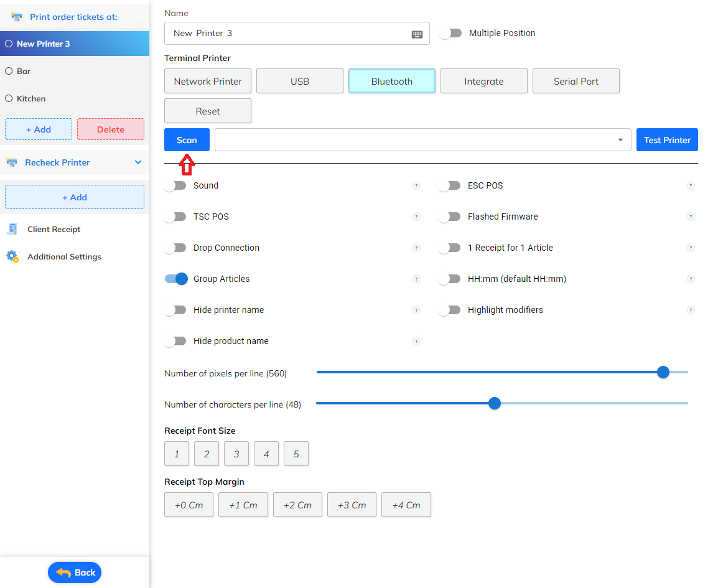Open help icon for TSC POS
The height and width of the screenshot is (588, 713).
[x=416, y=217]
